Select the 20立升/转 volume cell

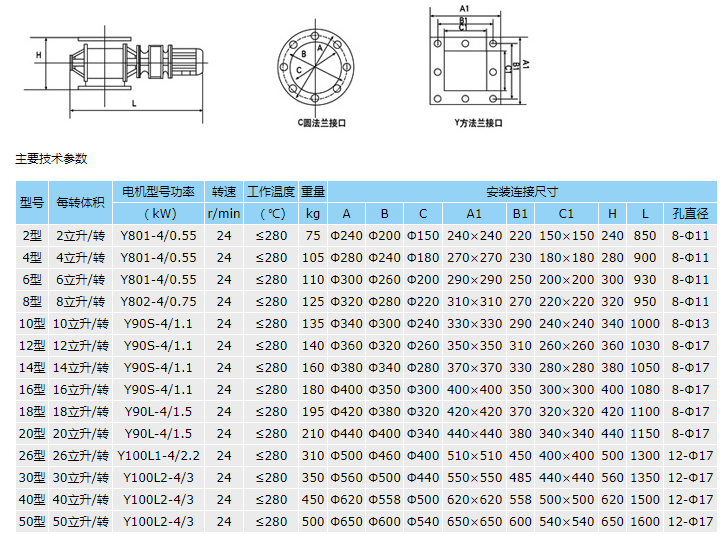click(80, 433)
